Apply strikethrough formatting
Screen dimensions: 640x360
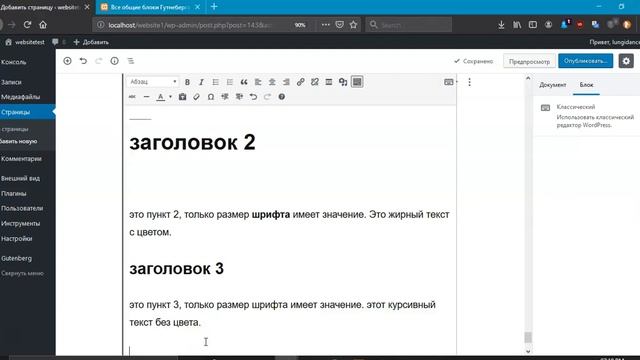coord(132,97)
